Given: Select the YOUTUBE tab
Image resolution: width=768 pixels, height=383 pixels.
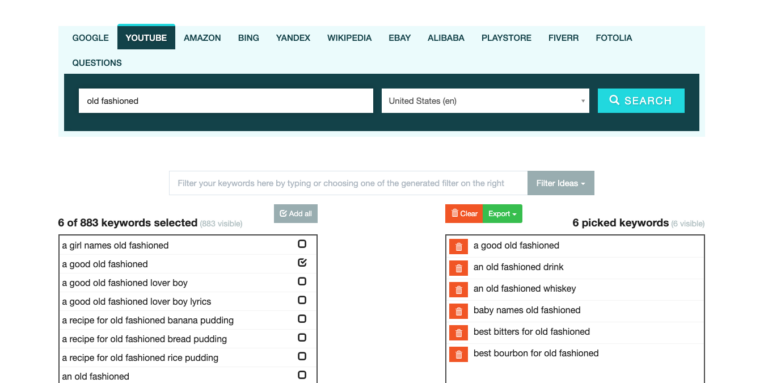Looking at the screenshot, I should pyautogui.click(x=146, y=38).
